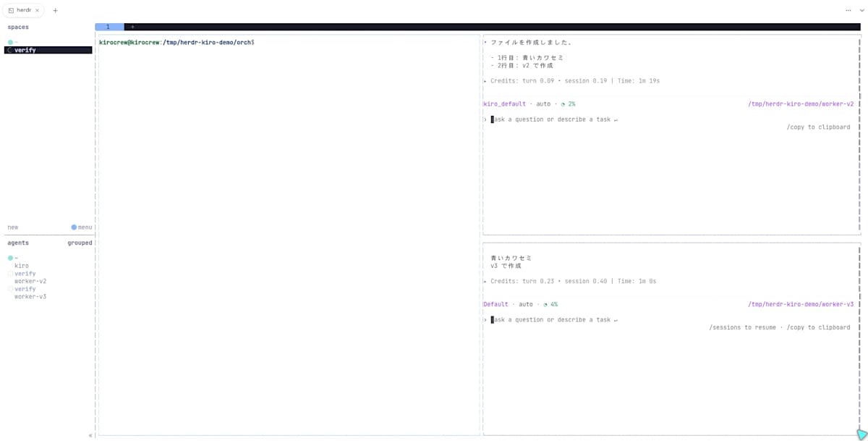Click the v3 で作成 line
This screenshot has height=441, width=868.
pos(506,266)
